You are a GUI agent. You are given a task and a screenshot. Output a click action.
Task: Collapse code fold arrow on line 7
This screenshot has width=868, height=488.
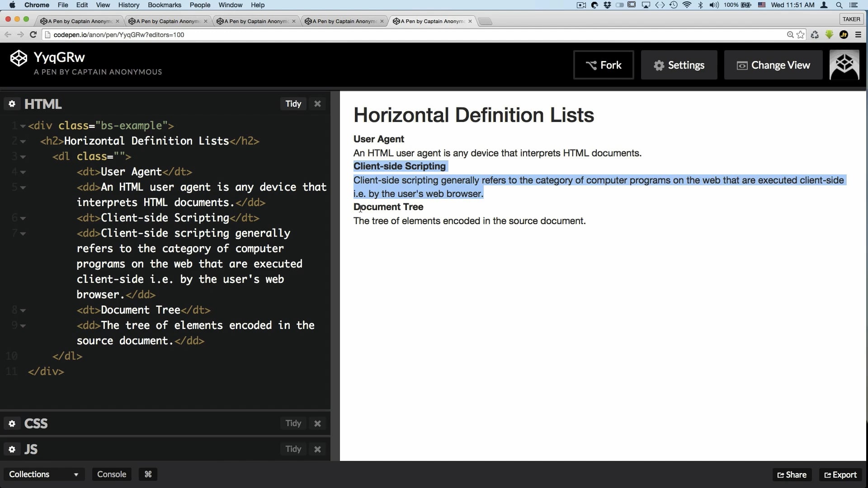coord(23,234)
